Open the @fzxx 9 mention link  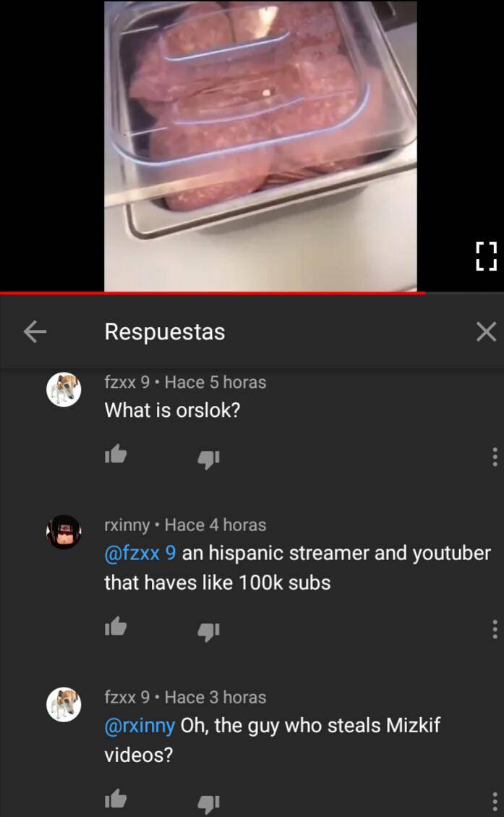click(x=140, y=553)
